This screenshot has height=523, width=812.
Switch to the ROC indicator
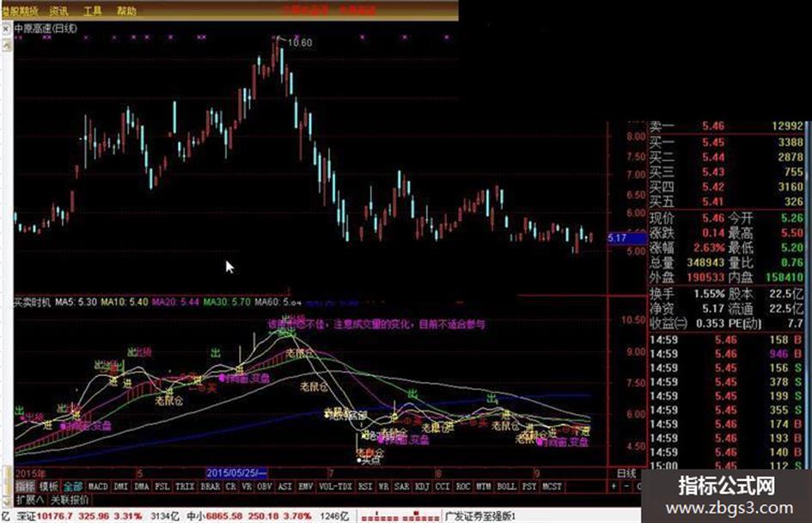pyautogui.click(x=463, y=487)
